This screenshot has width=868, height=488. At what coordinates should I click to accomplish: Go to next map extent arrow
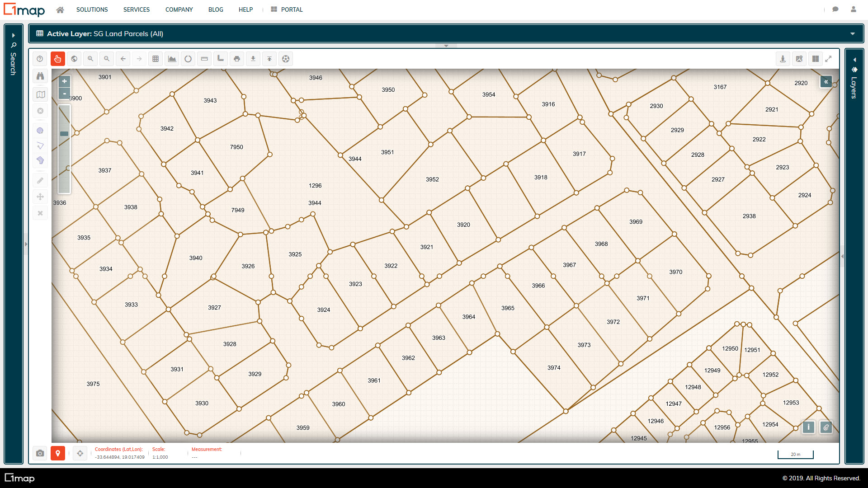[x=139, y=59]
